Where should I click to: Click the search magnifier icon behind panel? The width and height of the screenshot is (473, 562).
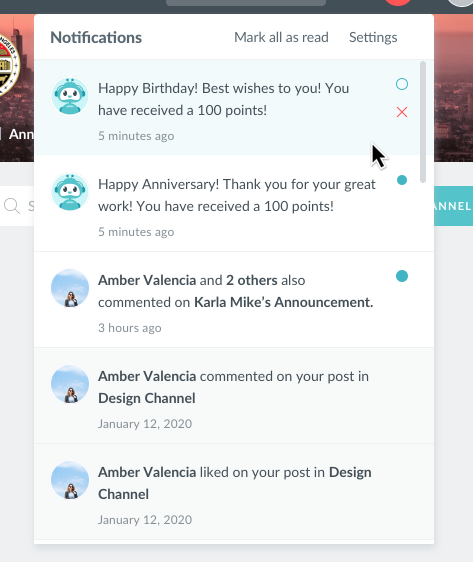(x=12, y=206)
